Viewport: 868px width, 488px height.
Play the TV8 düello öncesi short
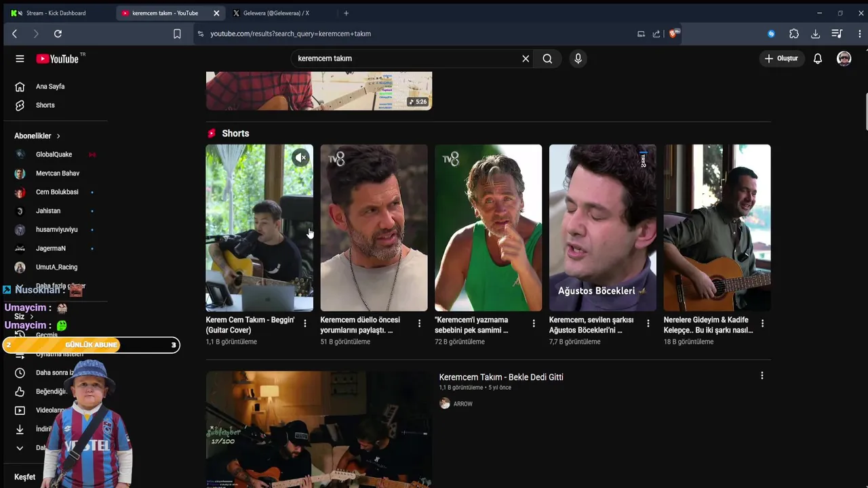[374, 228]
